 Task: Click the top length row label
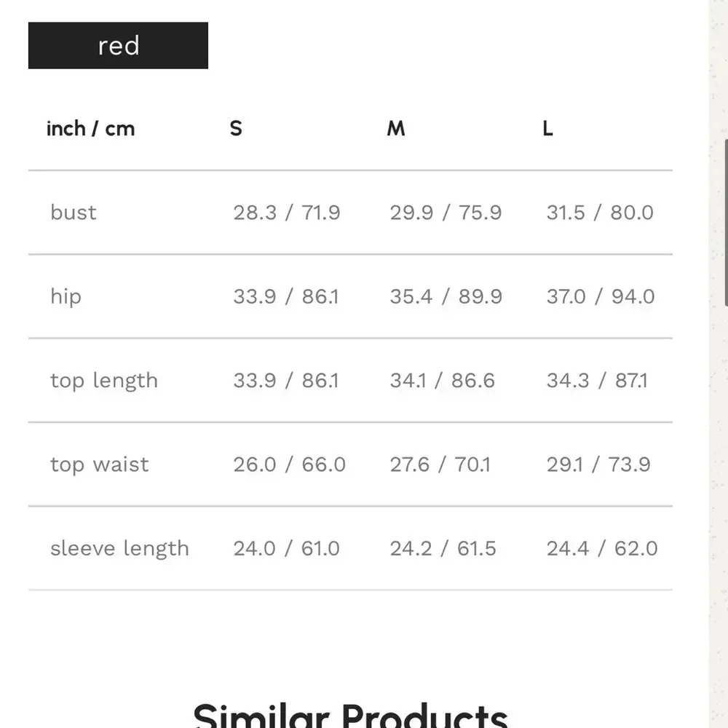(104, 381)
